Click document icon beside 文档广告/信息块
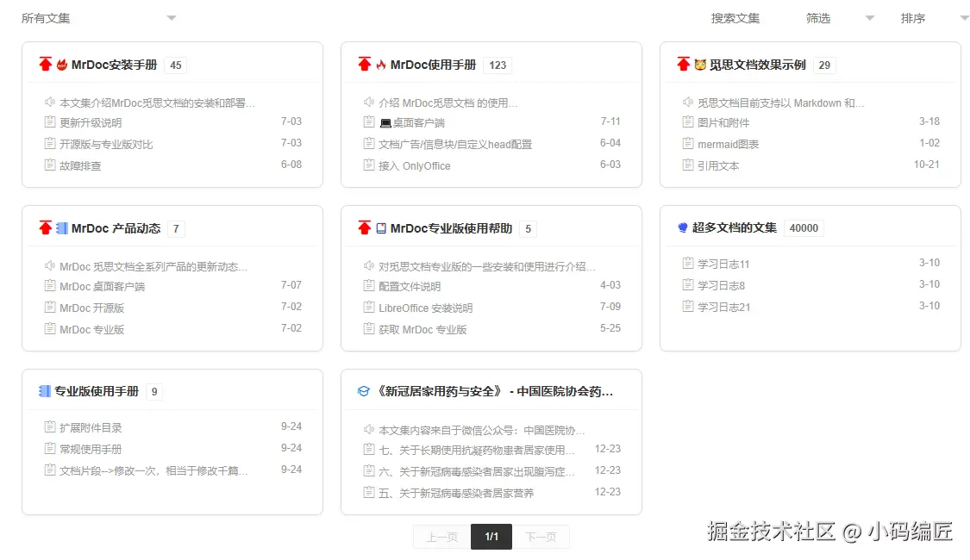Viewport: 970px width, 560px height. point(369,143)
